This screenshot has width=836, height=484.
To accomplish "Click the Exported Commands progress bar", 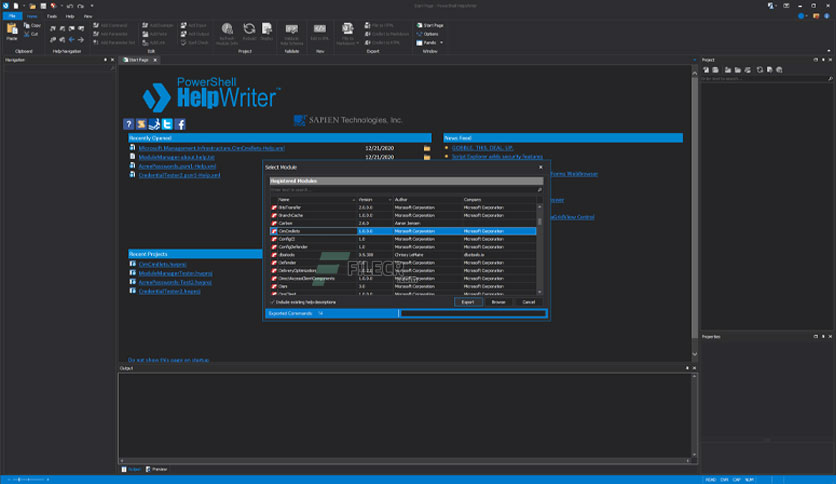I will 473,313.
